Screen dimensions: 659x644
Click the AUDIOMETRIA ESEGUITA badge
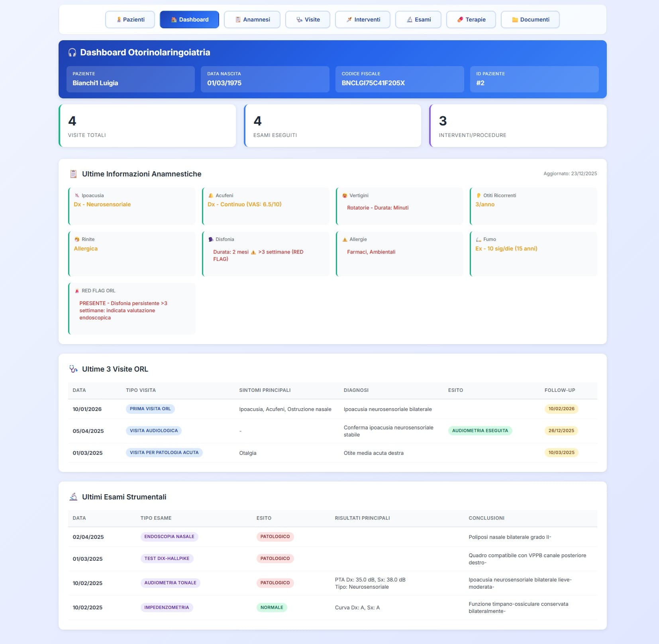[480, 431]
